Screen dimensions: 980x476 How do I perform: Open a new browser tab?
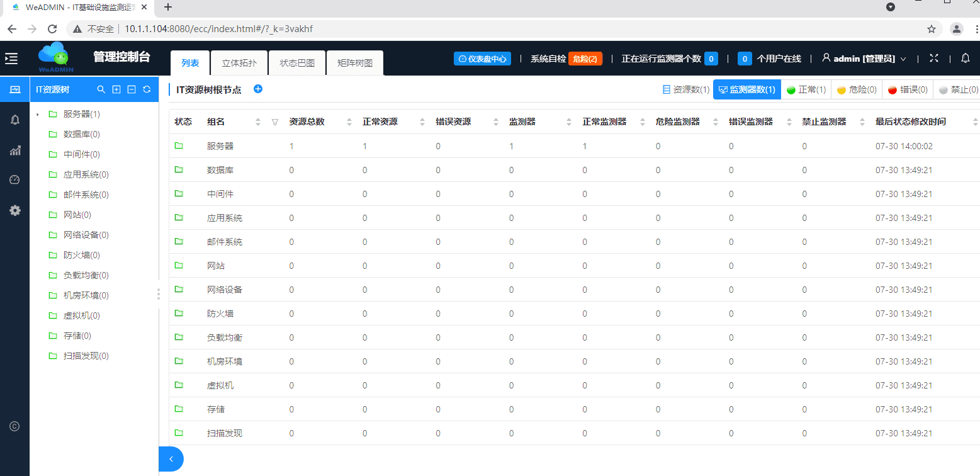168,8
